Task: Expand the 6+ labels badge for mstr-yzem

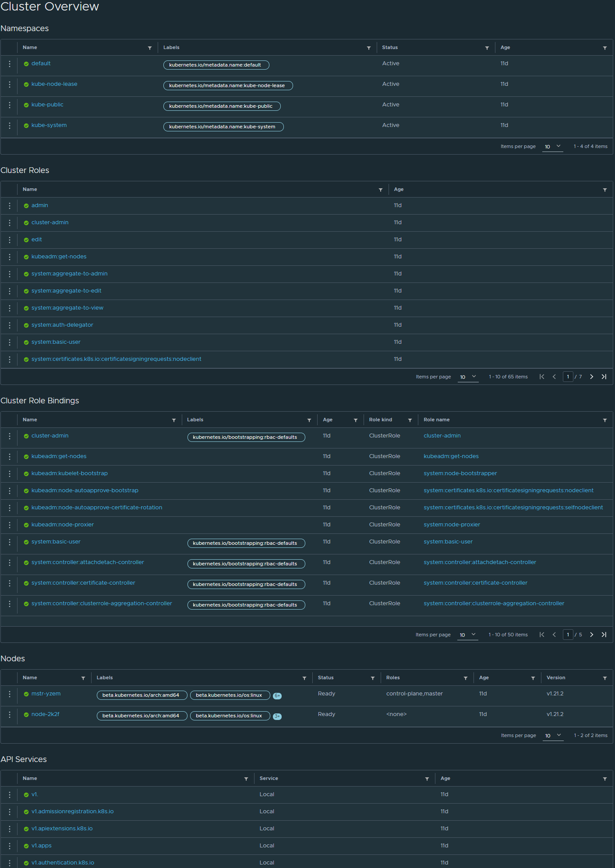Action: pos(277,696)
